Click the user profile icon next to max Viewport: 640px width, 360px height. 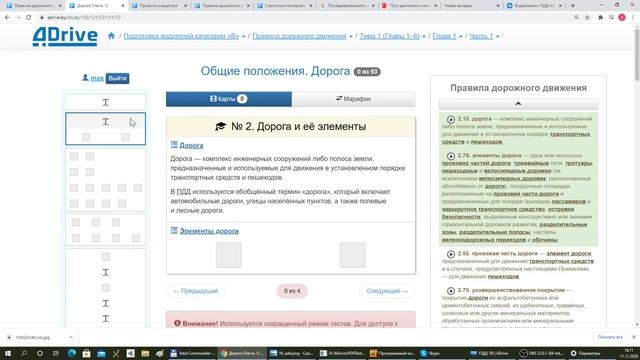pyautogui.click(x=85, y=78)
